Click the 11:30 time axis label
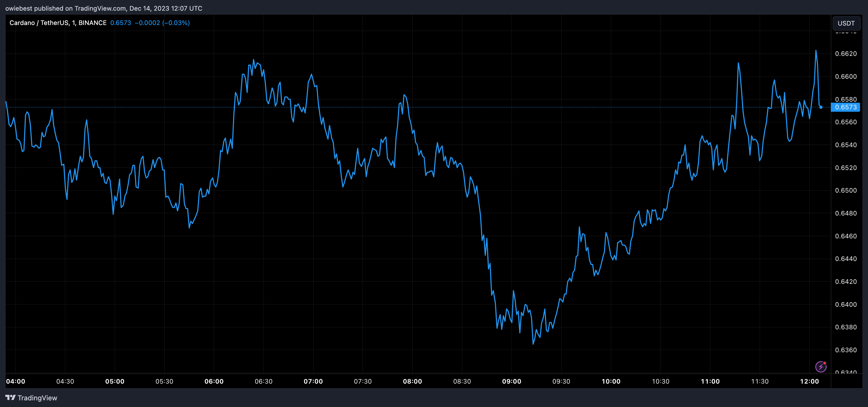Viewport: 868px width, 407px height. tap(760, 381)
